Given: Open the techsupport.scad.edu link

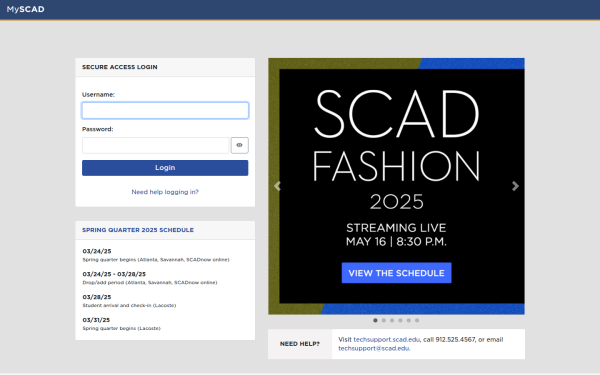Looking at the screenshot, I should pyautogui.click(x=386, y=339).
